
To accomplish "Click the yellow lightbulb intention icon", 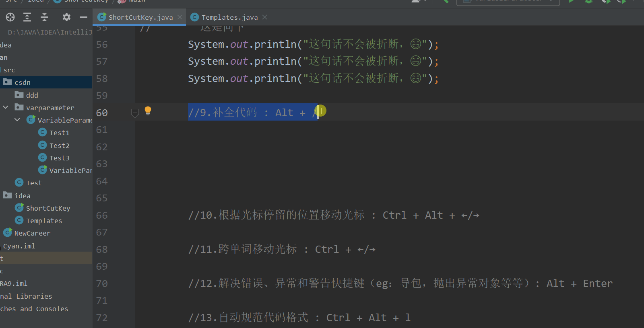I will [x=148, y=111].
